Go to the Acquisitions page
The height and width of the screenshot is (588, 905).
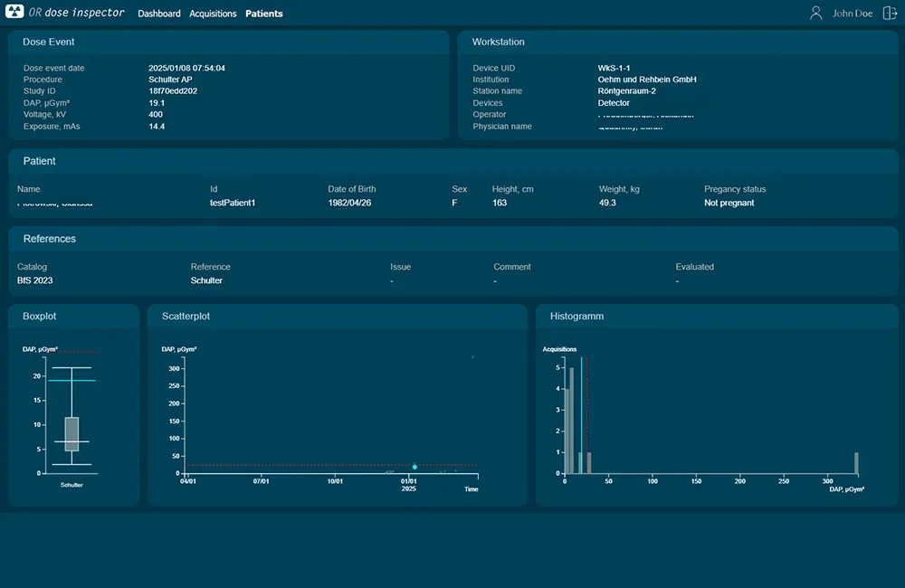coord(213,14)
